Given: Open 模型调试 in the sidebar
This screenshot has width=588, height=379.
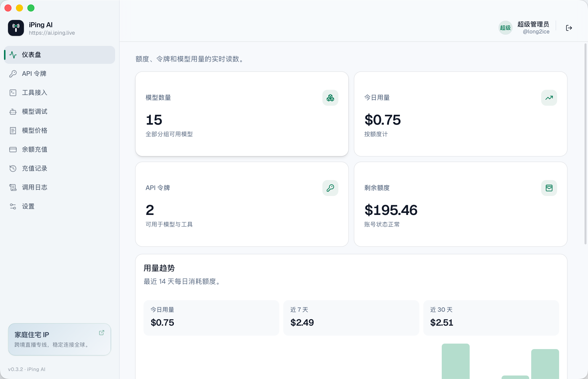Looking at the screenshot, I should point(60,111).
